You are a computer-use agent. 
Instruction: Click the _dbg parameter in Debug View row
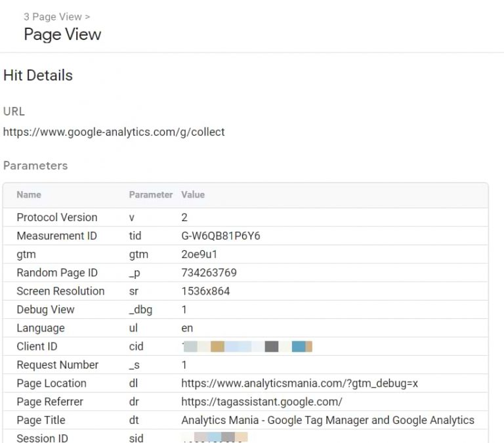140,309
